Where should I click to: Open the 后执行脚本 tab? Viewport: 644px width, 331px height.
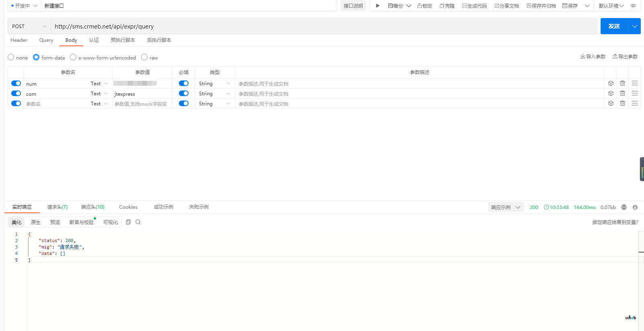click(159, 40)
